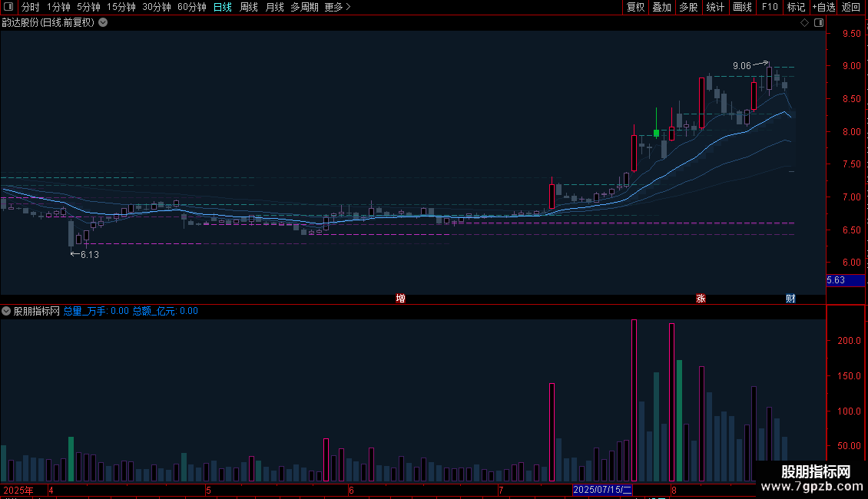The image size is (868, 499).
Task: Toggle the panel layout icon in chart header
Action: click(819, 23)
